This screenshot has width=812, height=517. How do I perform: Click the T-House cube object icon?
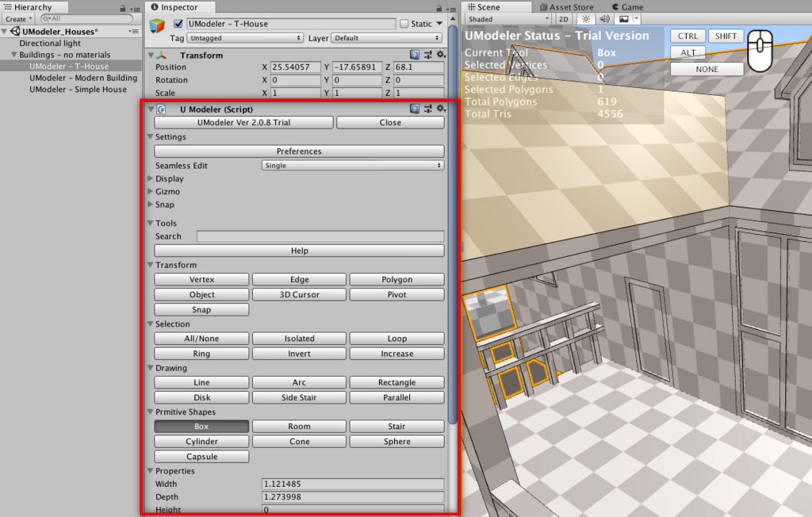pyautogui.click(x=157, y=25)
